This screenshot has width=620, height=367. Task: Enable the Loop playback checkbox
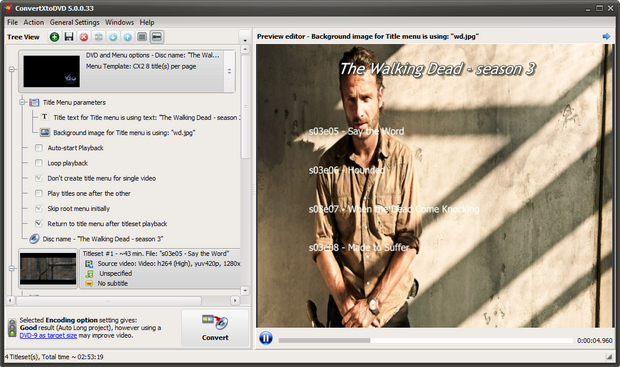(39, 163)
